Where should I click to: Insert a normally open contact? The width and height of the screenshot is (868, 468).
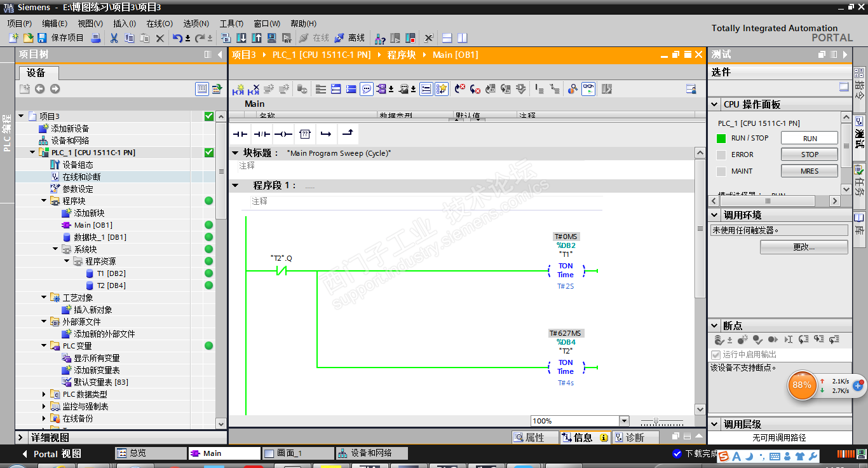(240, 134)
